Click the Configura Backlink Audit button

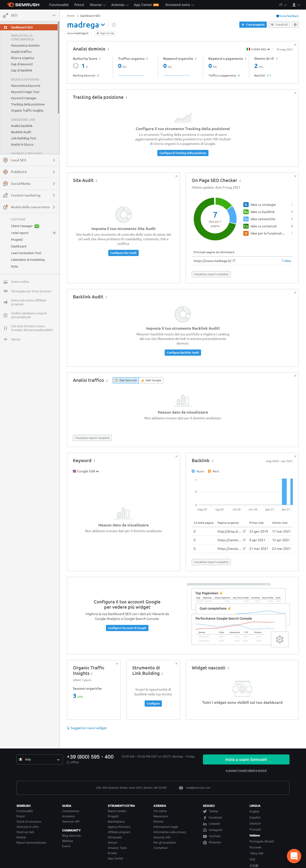tap(183, 352)
